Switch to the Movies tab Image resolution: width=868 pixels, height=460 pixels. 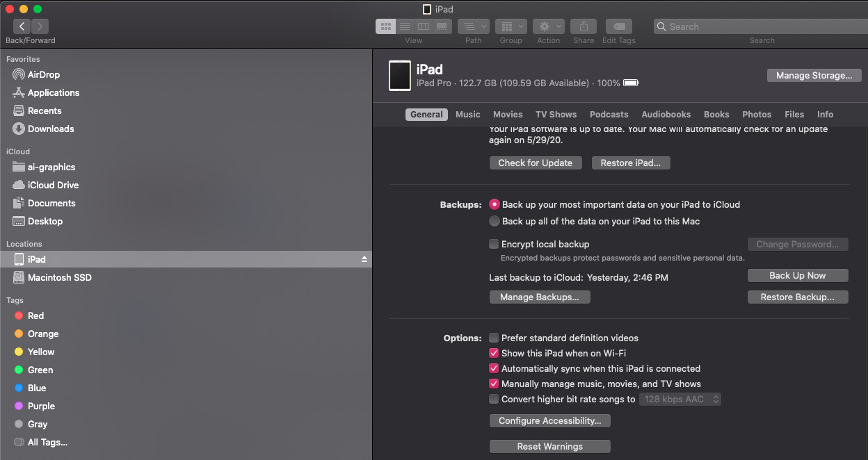click(x=508, y=115)
